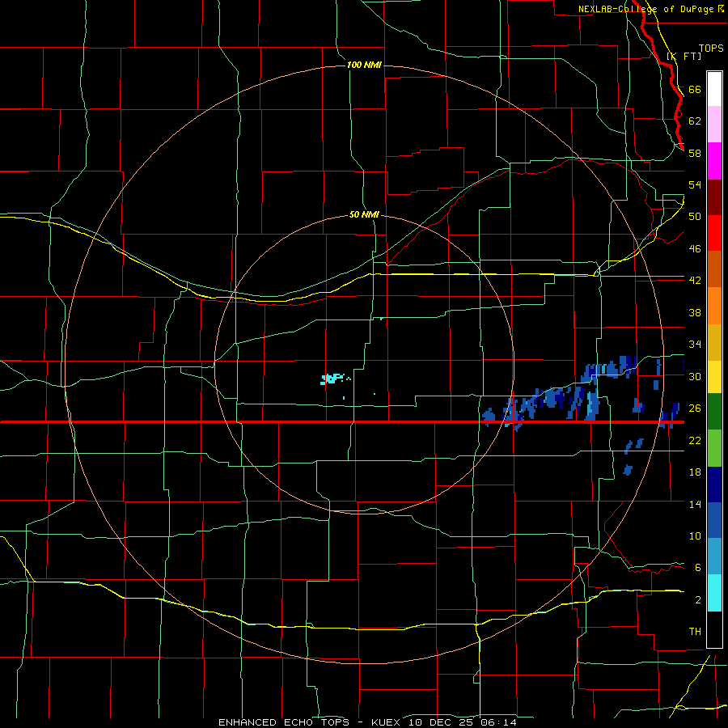
Task: Click the legend value 10
Action: click(x=695, y=535)
